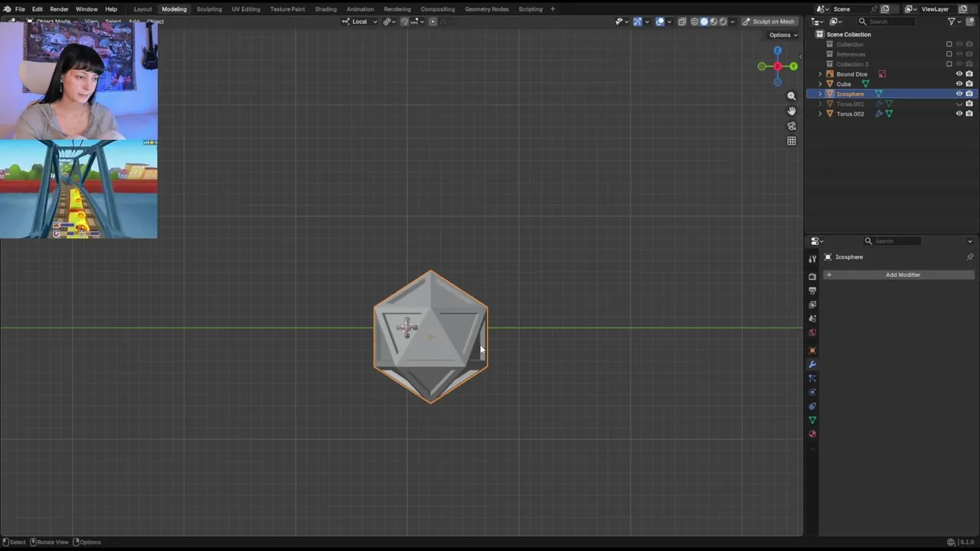This screenshot has width=980, height=551.
Task: Toggle proportional editing
Action: [x=433, y=21]
